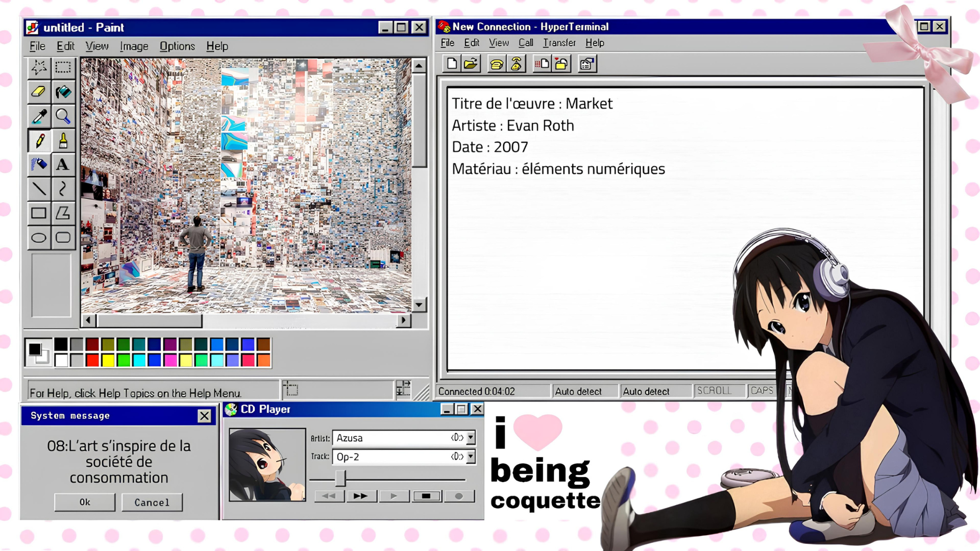Pick the white color swatch in Paint palette
Image resolution: width=980 pixels, height=551 pixels.
pyautogui.click(x=61, y=361)
